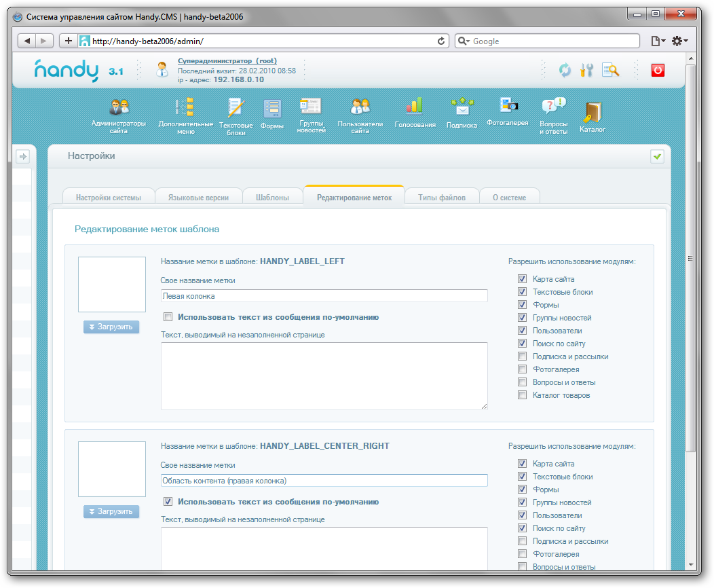Switch to the Типы файлов tab
Screen dimensions: 714x588
pyautogui.click(x=441, y=198)
